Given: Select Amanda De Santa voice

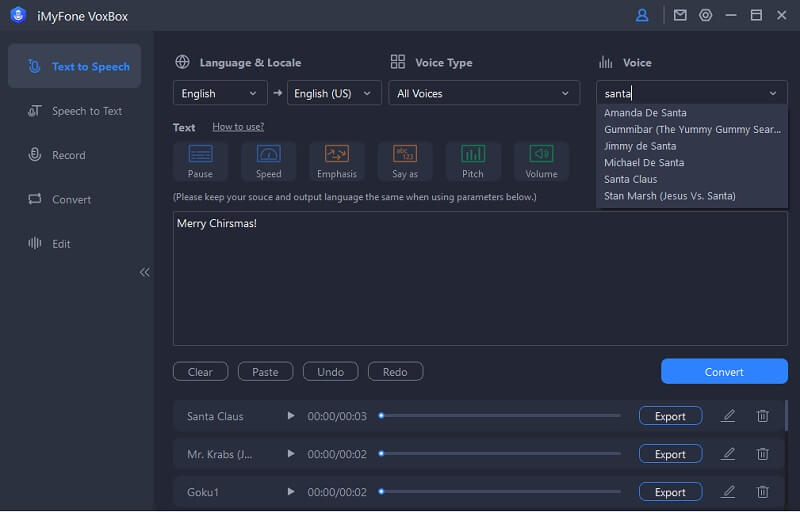Looking at the screenshot, I should point(691,113).
